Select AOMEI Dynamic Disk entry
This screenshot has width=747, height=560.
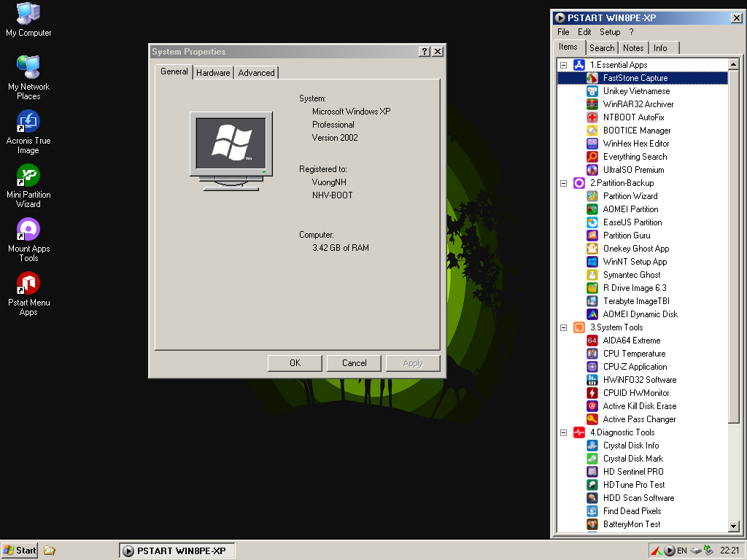tap(640, 314)
